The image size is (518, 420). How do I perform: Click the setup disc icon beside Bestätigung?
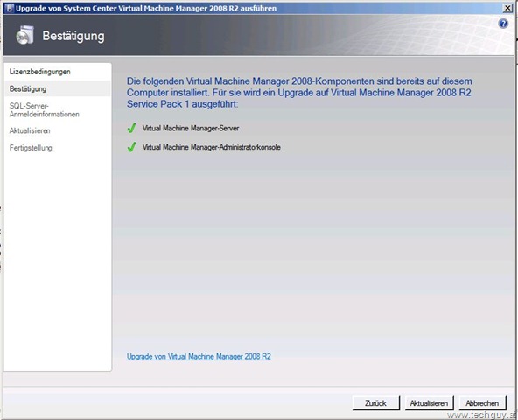click(x=24, y=35)
